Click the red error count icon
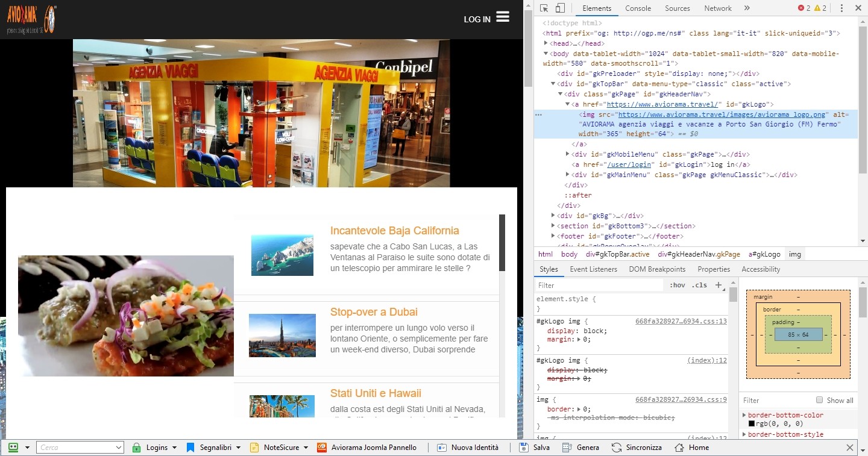Screen dimensions: 868x456 point(801,8)
